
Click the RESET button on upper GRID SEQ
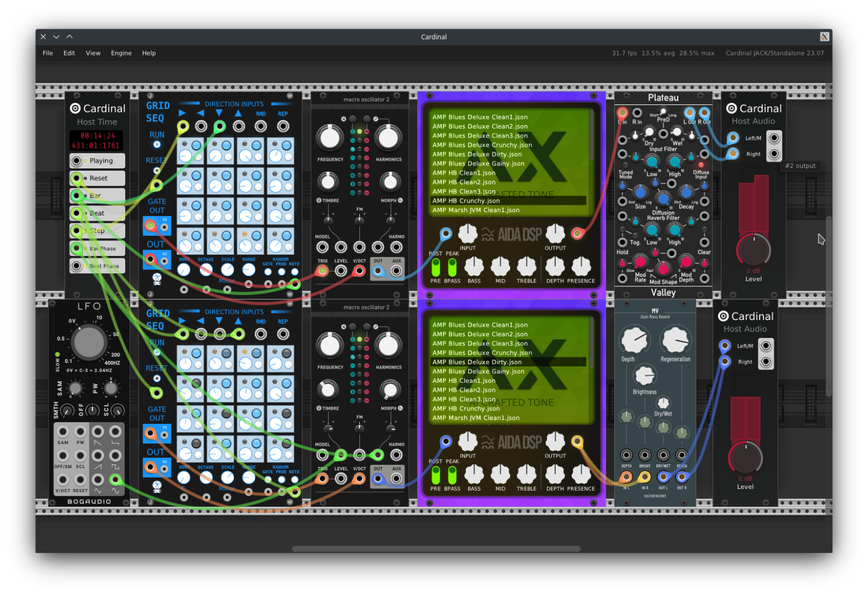point(157,170)
